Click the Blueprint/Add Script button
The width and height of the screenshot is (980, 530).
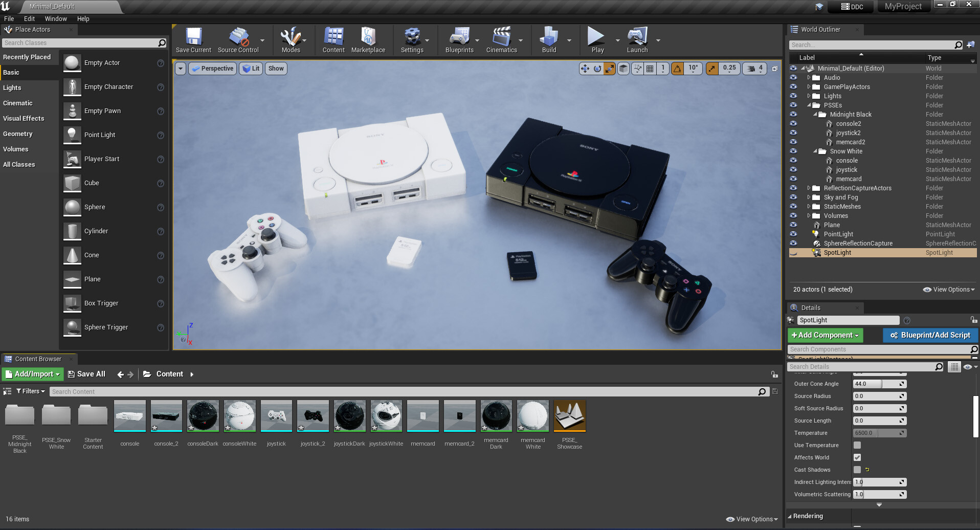point(930,335)
